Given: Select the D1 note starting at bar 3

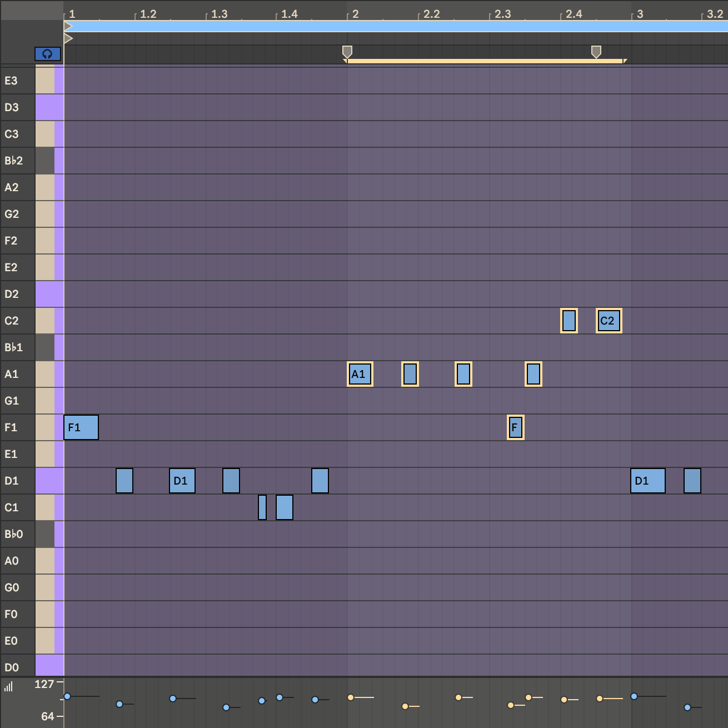Looking at the screenshot, I should (x=648, y=481).
